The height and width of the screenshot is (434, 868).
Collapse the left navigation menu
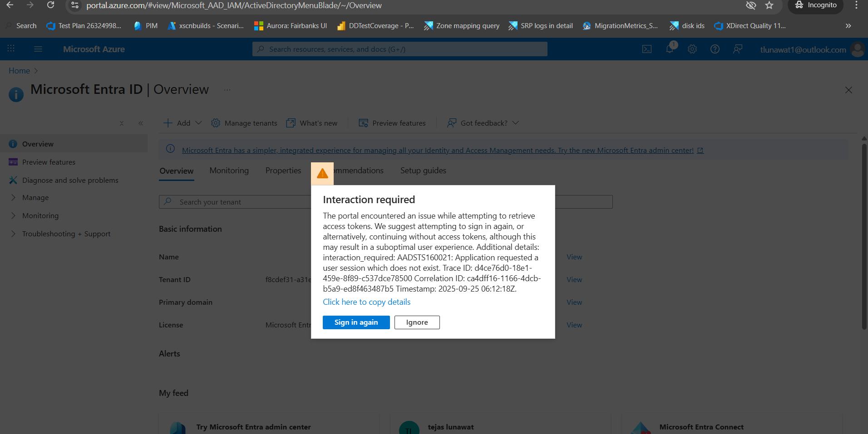pyautogui.click(x=141, y=123)
